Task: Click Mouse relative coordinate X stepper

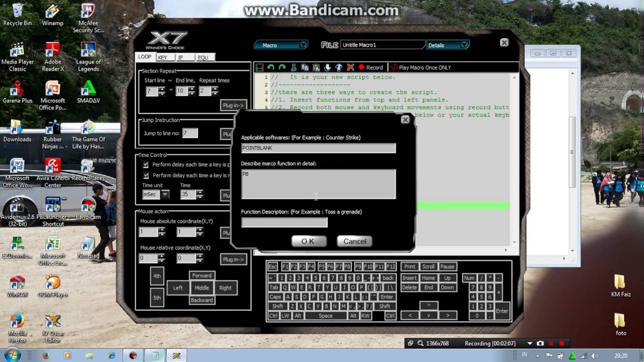Action: click(x=162, y=258)
